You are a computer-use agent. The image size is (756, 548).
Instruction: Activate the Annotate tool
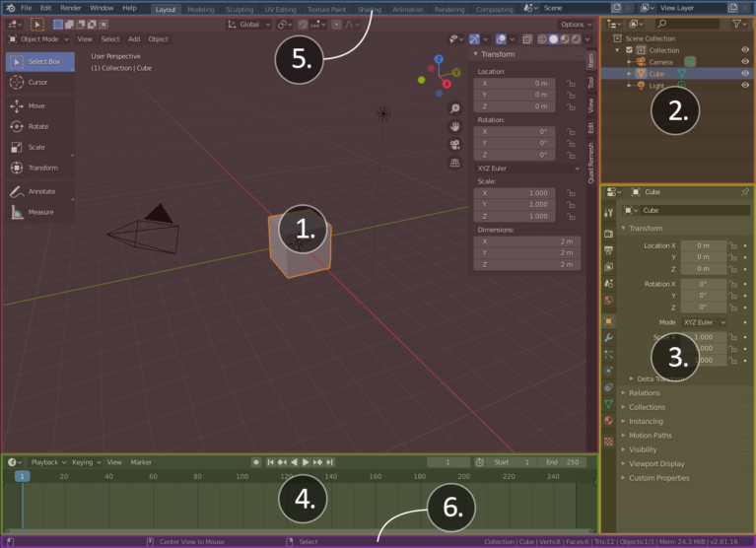40,192
